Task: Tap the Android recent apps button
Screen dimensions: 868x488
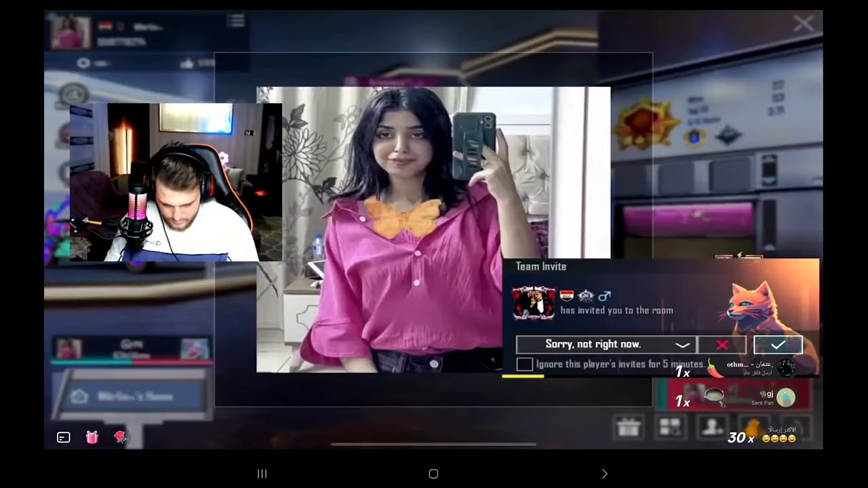Action: [x=262, y=474]
